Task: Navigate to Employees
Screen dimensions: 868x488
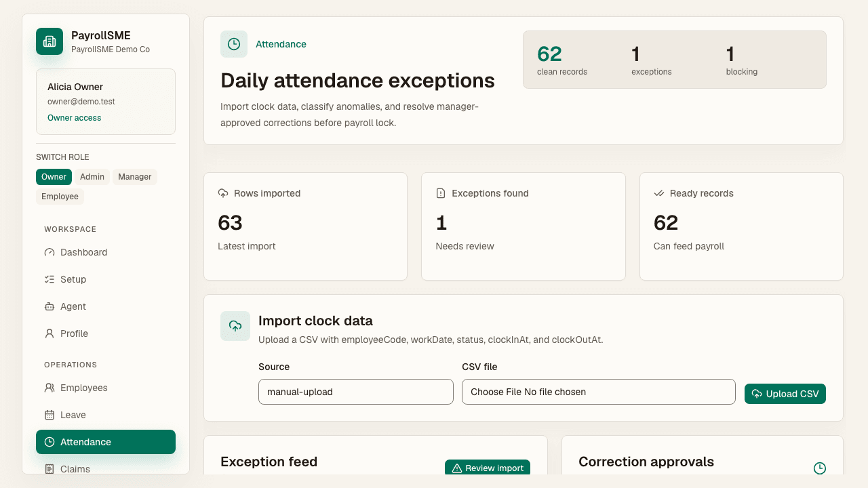Action: point(106,388)
